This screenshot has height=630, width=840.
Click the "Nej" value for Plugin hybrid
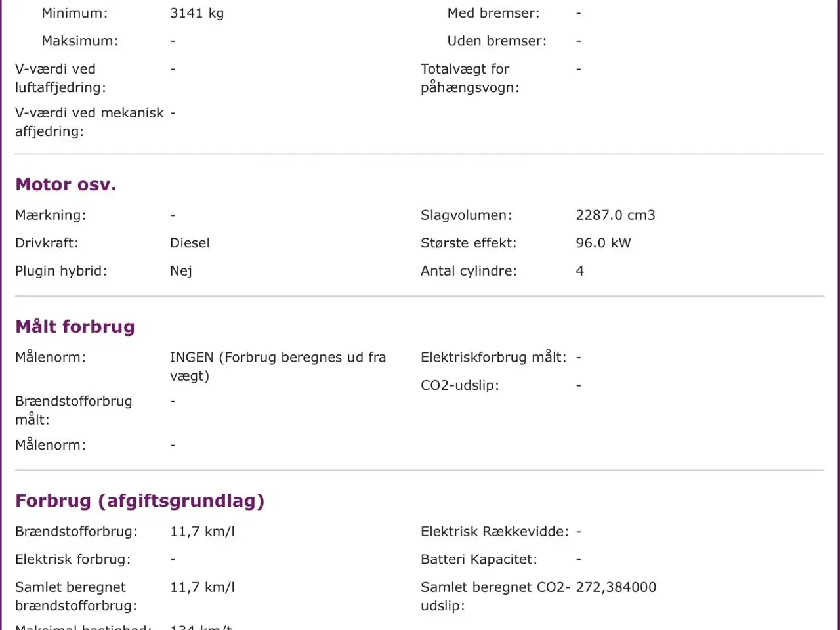pyautogui.click(x=180, y=271)
